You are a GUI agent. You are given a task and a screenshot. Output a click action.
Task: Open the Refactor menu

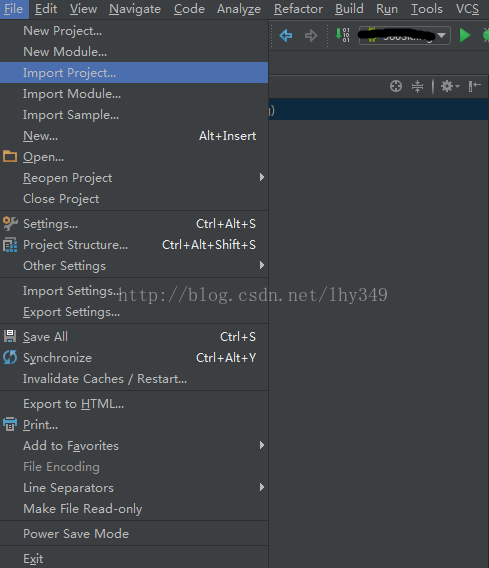tap(298, 9)
